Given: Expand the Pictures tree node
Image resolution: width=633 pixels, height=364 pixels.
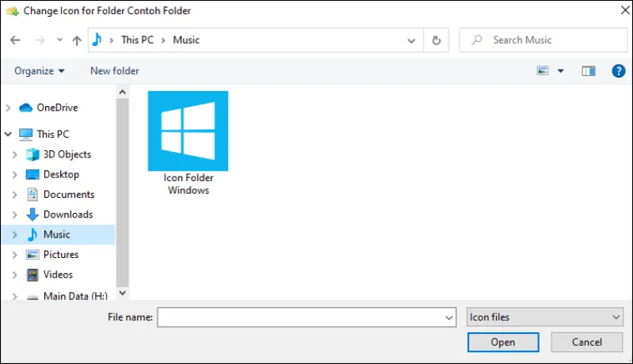Looking at the screenshot, I should pos(15,255).
